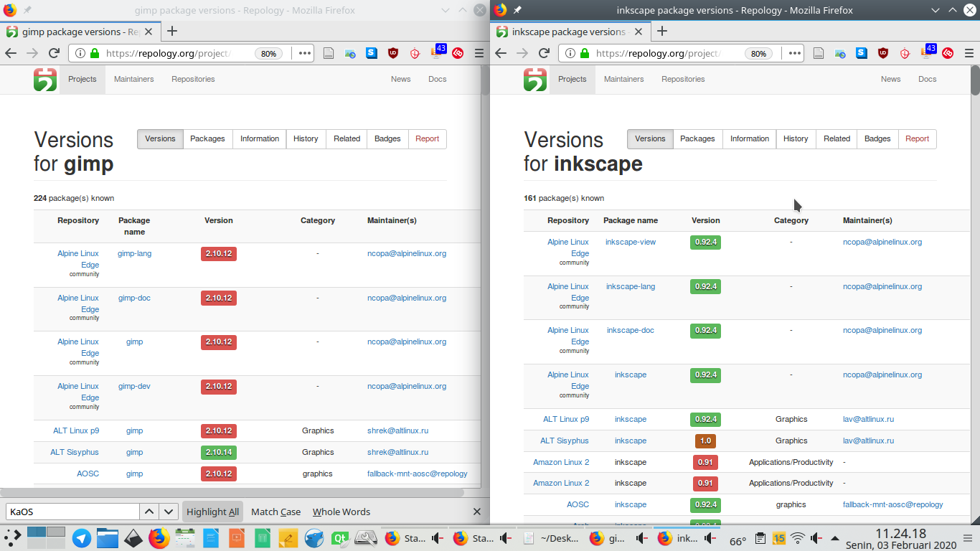This screenshot has height=551, width=980.
Task: Expand hidden system tray icons
Action: 834,539
